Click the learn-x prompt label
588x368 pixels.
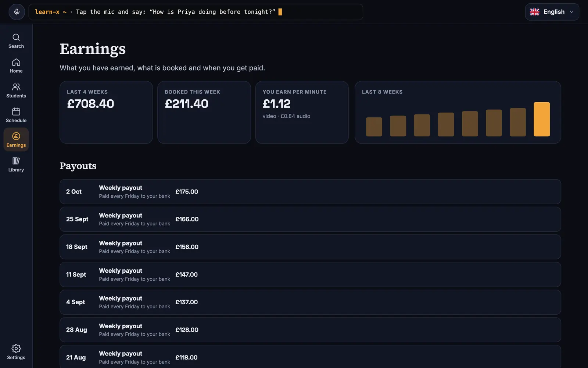(47, 12)
